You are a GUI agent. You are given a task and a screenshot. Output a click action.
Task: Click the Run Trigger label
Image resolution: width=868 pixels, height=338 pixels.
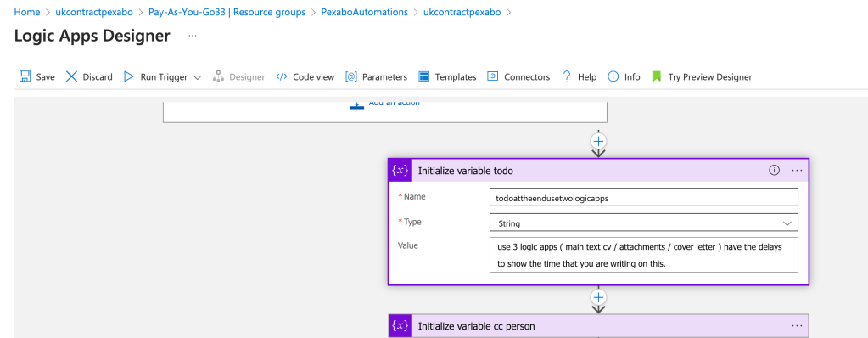[164, 77]
